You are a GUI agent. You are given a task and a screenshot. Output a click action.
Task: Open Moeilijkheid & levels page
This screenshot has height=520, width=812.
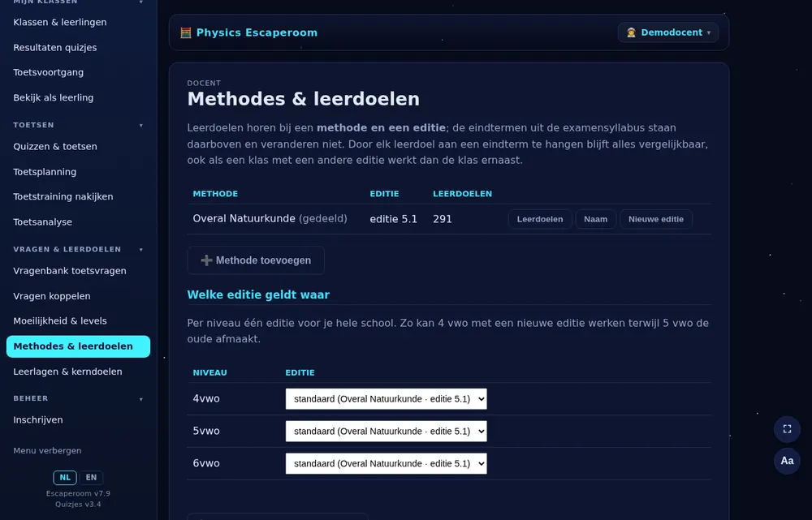coord(60,320)
